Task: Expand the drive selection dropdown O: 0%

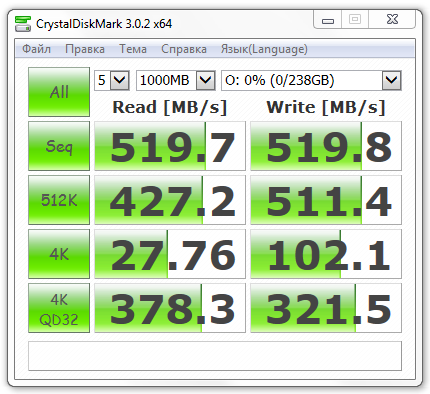Action: pos(391,80)
